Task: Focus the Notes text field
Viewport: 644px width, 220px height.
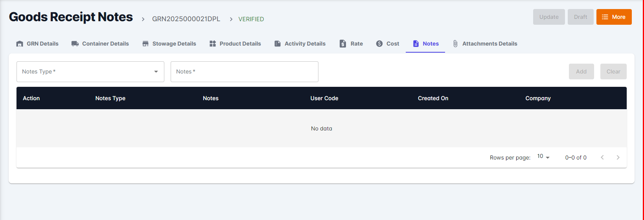Action: (244, 71)
